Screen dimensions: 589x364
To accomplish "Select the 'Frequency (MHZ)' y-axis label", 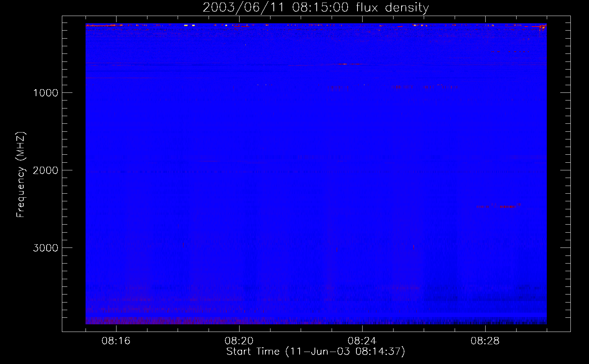I will coord(21,175).
